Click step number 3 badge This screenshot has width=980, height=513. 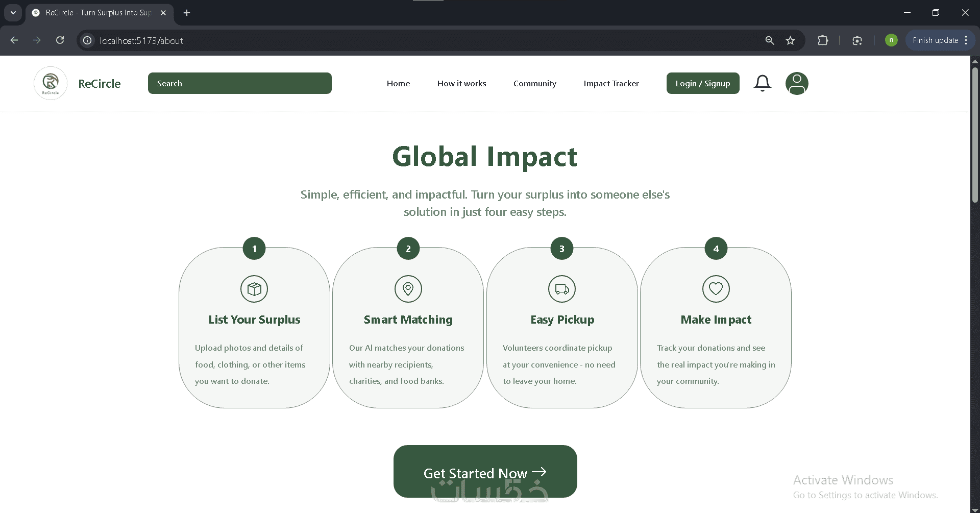562,249
